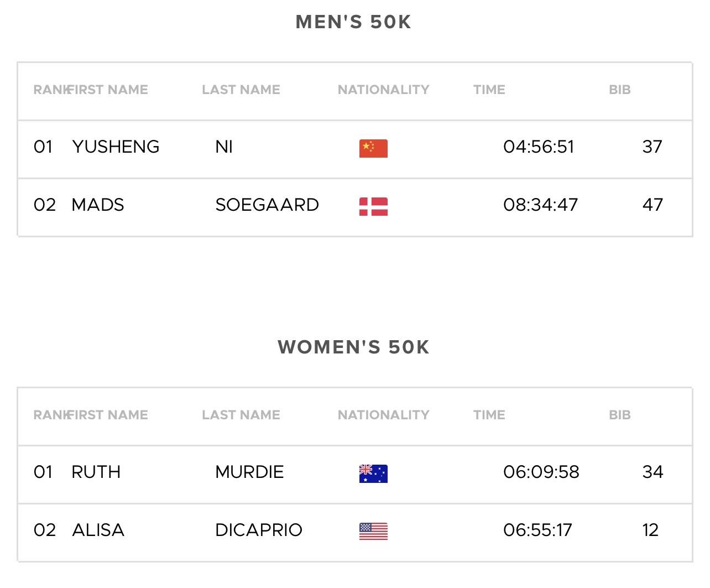
Task: Select last name Soegaard
Action: (x=267, y=205)
